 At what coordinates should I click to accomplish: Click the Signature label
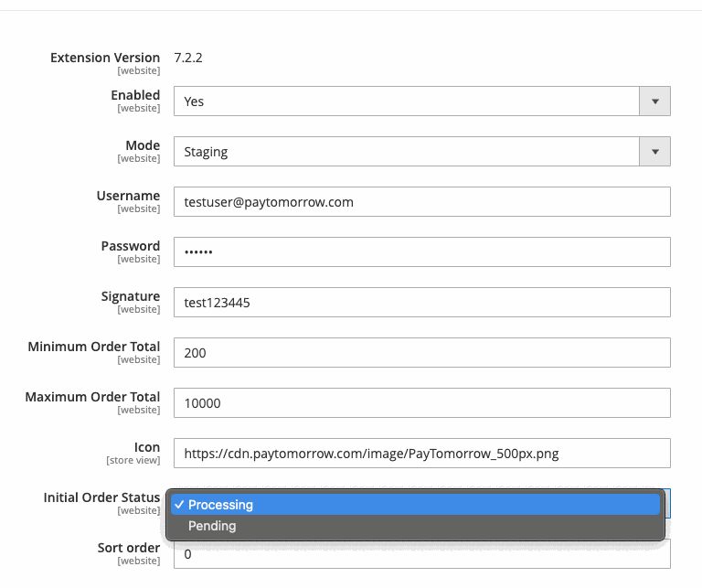pos(131,296)
